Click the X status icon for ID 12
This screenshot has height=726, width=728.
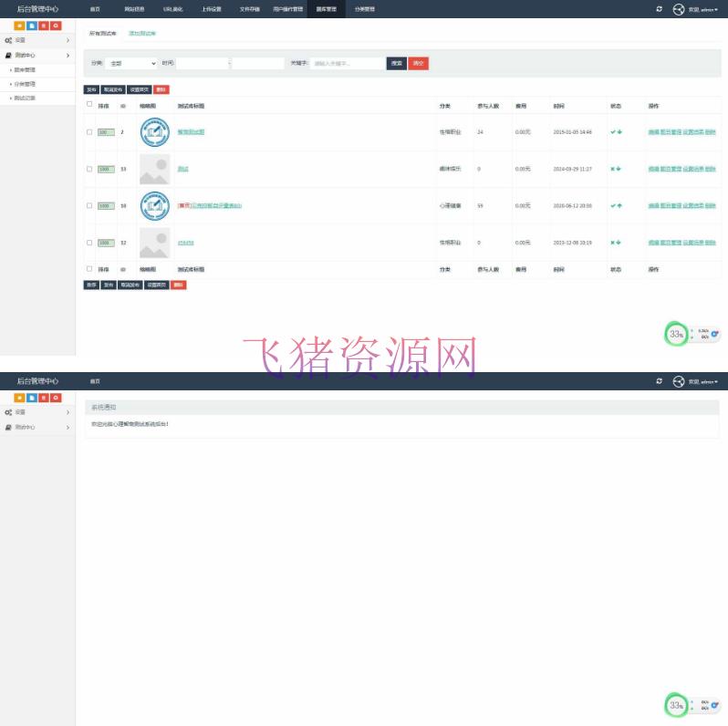click(x=613, y=243)
